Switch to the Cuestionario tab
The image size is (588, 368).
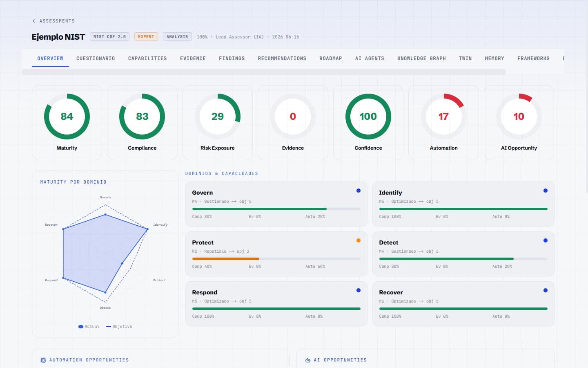(x=96, y=58)
